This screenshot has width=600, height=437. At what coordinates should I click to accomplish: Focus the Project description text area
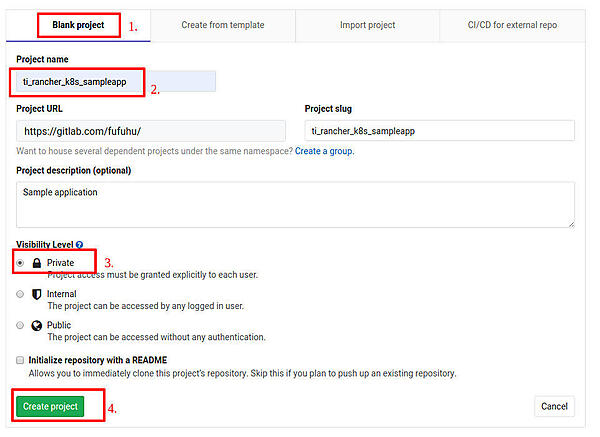tap(295, 205)
